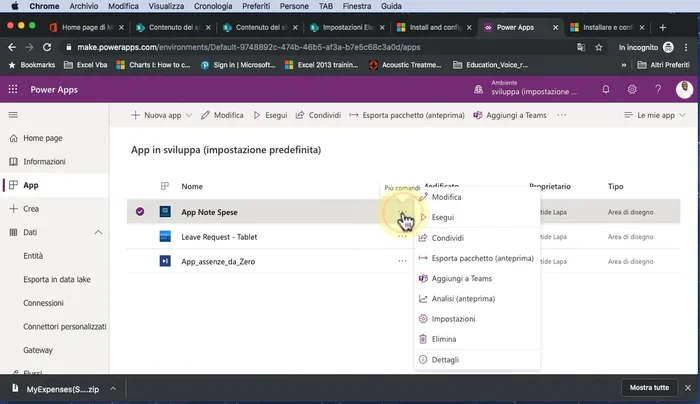Click Aggiungi a Teams in command bar
Screen dimensions: 700x404
[x=509, y=115]
